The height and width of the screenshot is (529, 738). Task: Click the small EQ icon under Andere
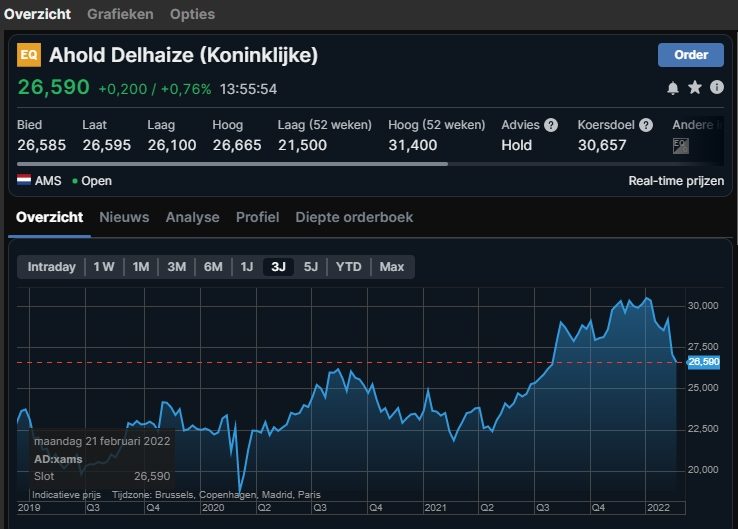coord(680,146)
